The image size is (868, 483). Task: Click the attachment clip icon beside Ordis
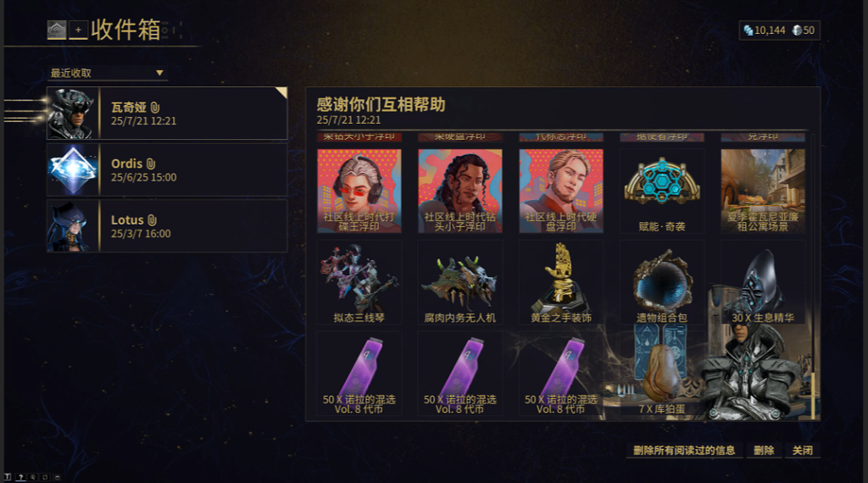[x=151, y=164]
